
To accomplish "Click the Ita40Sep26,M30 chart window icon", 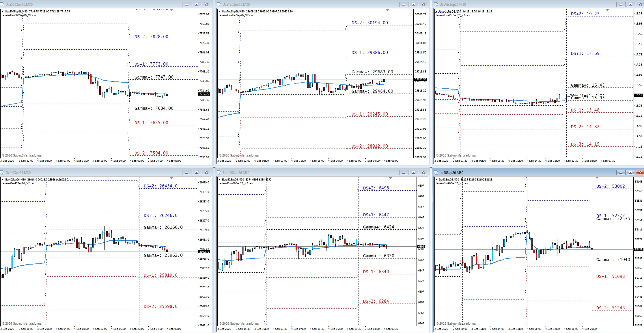I will [436, 172].
